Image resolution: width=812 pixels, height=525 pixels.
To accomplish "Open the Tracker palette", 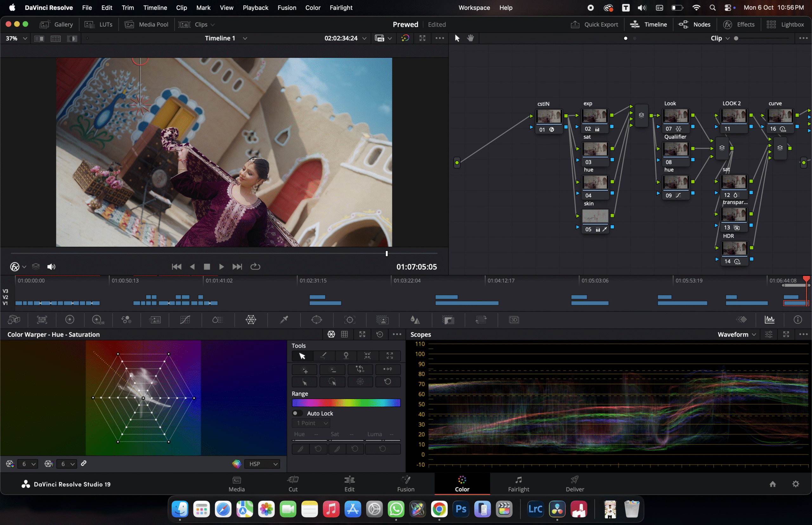I will tap(350, 320).
